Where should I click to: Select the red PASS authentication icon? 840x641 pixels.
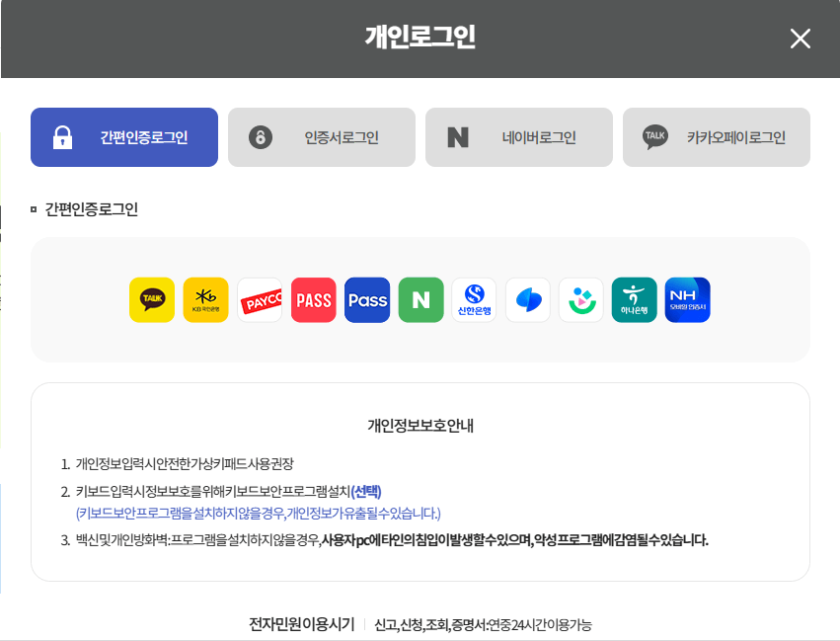tap(314, 299)
